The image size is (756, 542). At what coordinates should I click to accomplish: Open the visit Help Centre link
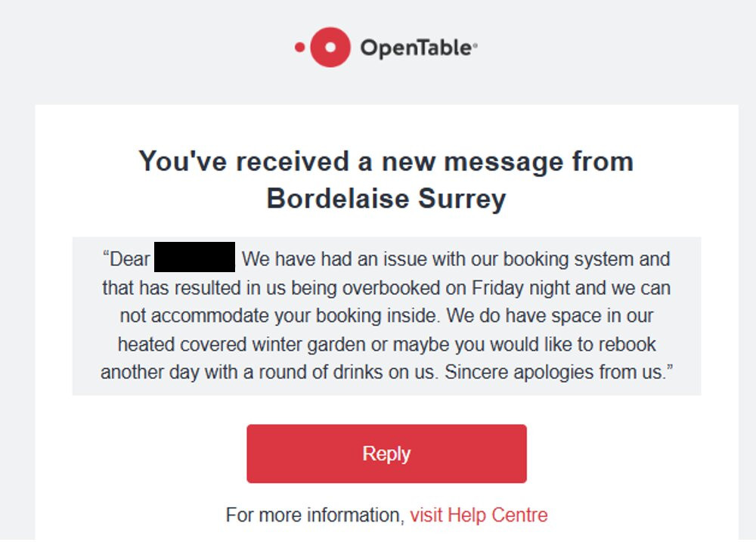pyautogui.click(x=479, y=516)
